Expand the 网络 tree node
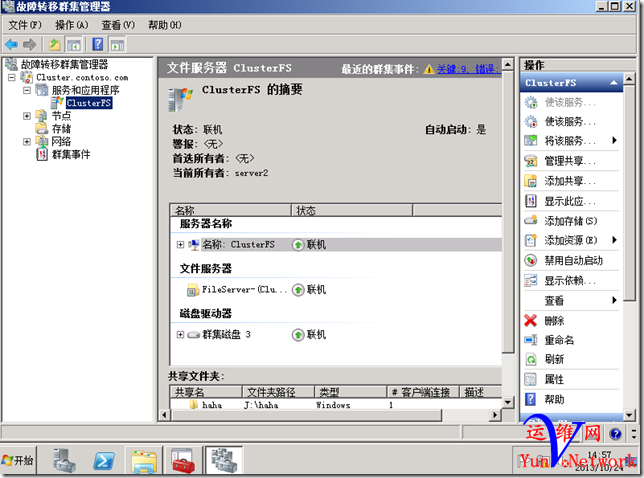Image resolution: width=644 pixels, height=478 pixels. [27, 142]
